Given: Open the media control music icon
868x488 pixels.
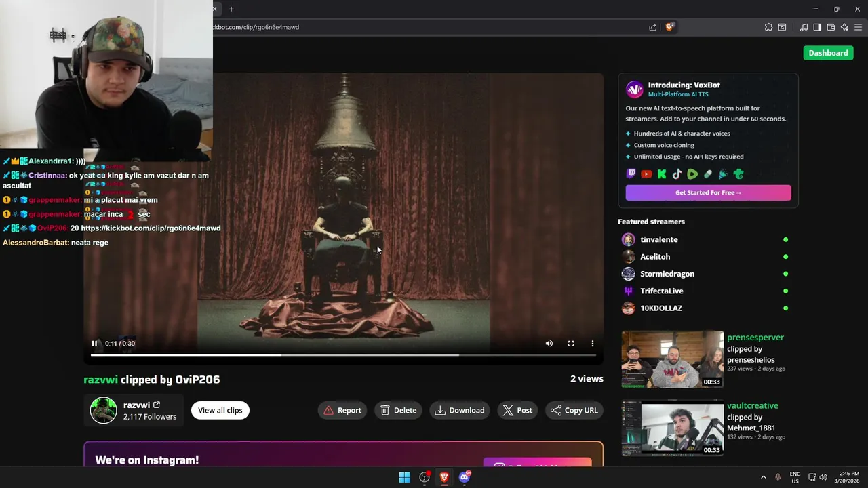Looking at the screenshot, I should click(804, 27).
